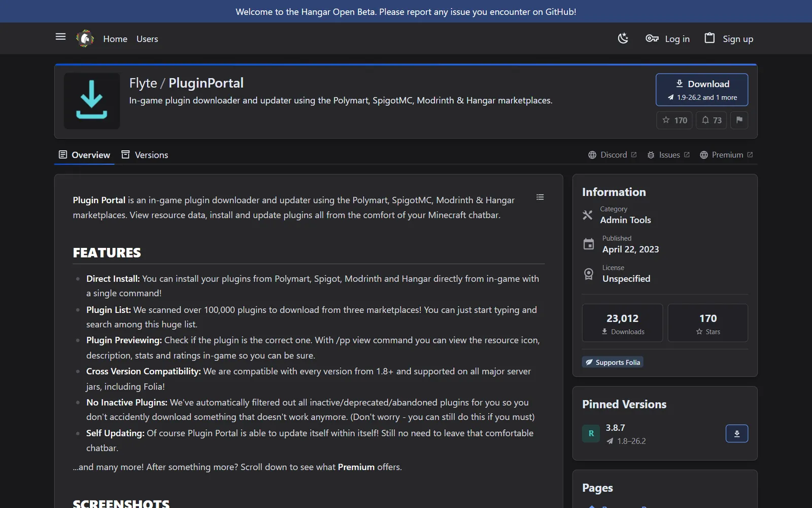Click the 'Pinned Versions' heading

(x=624, y=404)
